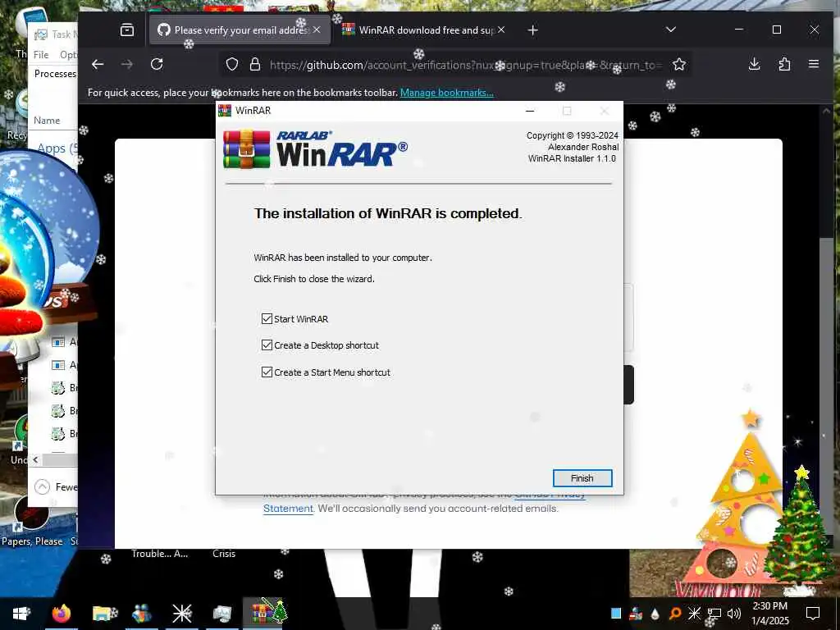Image resolution: width=840 pixels, height=630 pixels.
Task: Open a new Firefox tab
Action: click(x=532, y=30)
